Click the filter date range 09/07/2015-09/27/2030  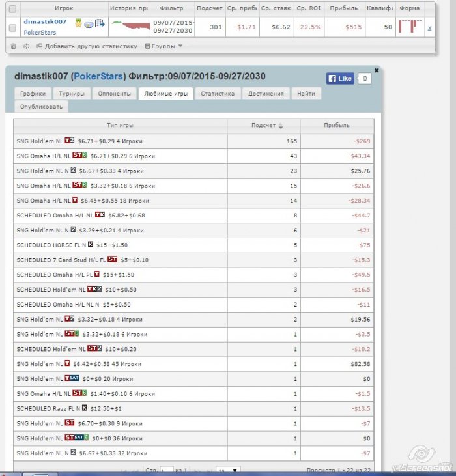[173, 27]
